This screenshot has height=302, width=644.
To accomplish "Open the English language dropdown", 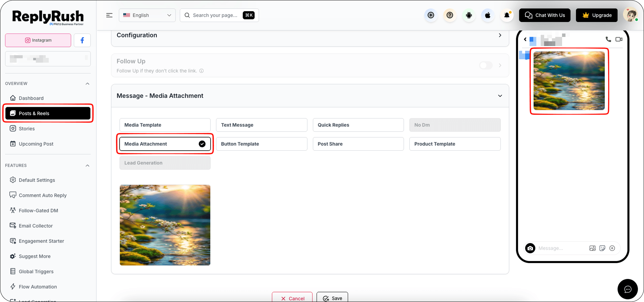I will [147, 15].
